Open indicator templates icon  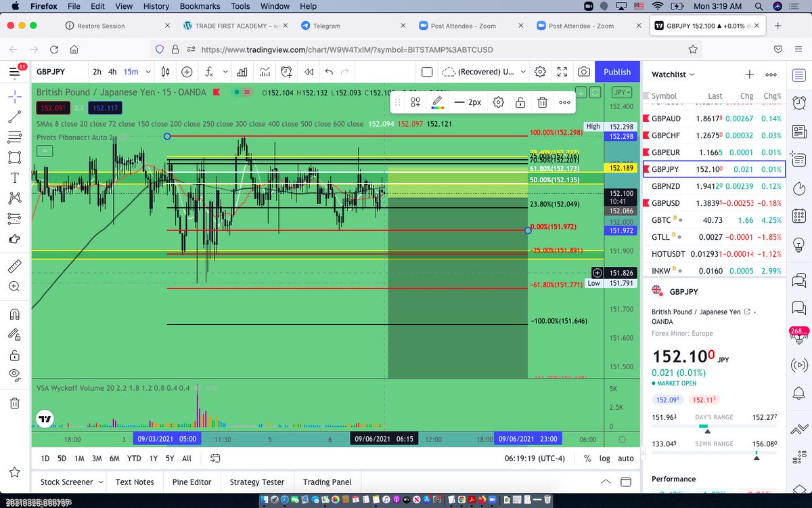point(265,72)
